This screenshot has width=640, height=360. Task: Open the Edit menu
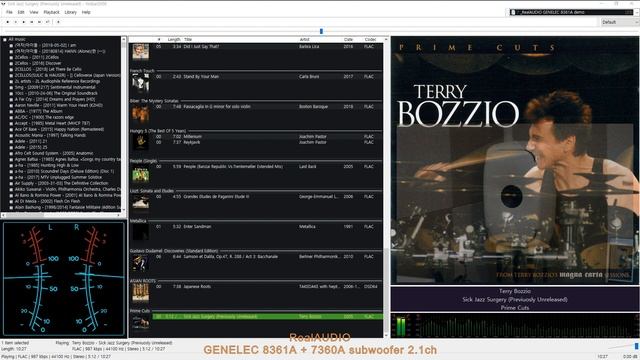(x=21, y=12)
